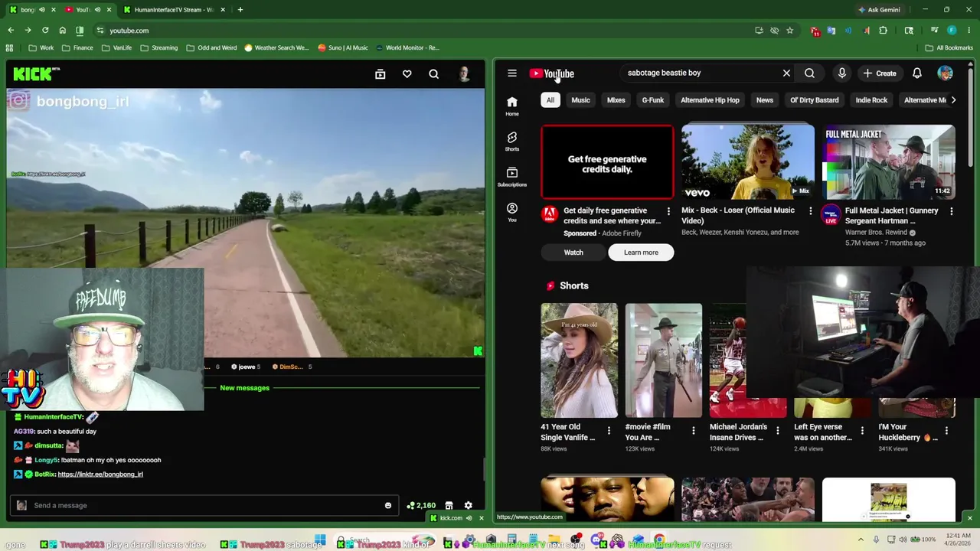
Task: Open options for I'M Your Huckleberry short
Action: pyautogui.click(x=946, y=431)
